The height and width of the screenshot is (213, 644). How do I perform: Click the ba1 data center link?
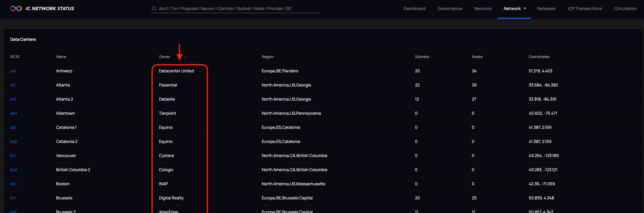click(x=13, y=127)
